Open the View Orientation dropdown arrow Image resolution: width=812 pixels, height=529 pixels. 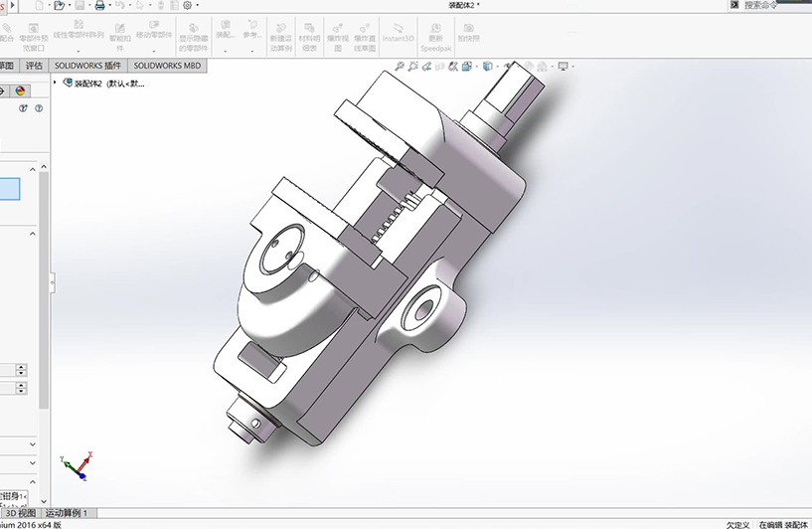[x=476, y=67]
